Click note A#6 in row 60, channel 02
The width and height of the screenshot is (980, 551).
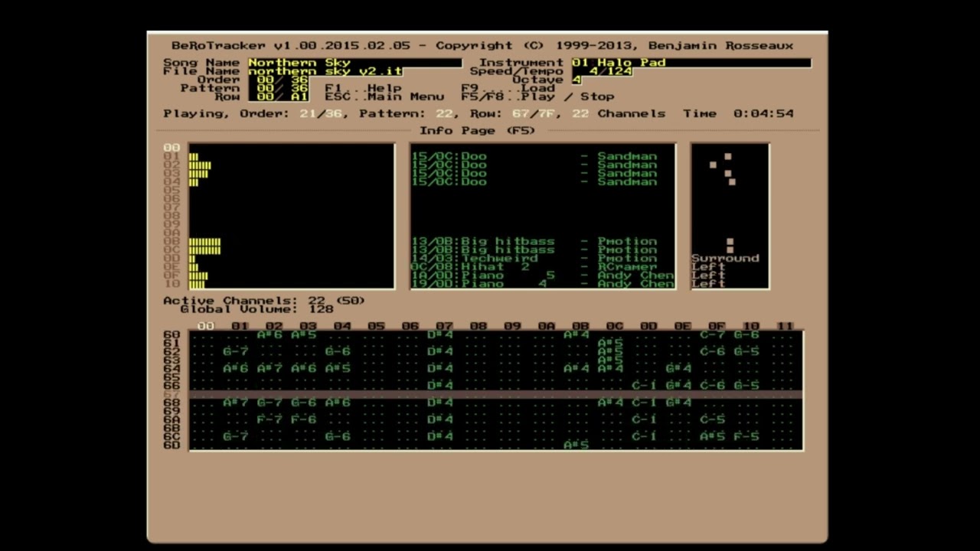click(269, 334)
